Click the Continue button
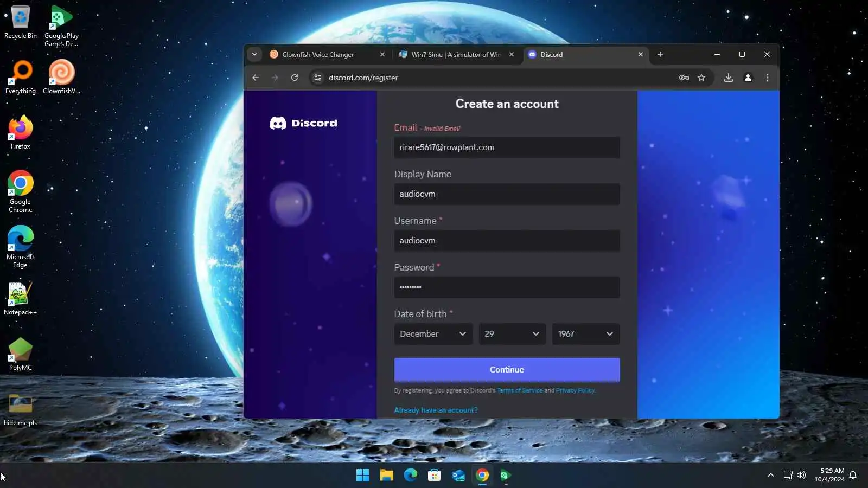The width and height of the screenshot is (868, 488). [x=507, y=370]
